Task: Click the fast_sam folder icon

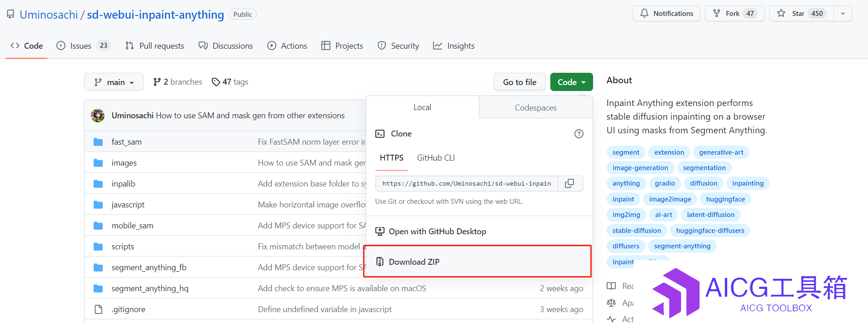Action: [x=98, y=142]
